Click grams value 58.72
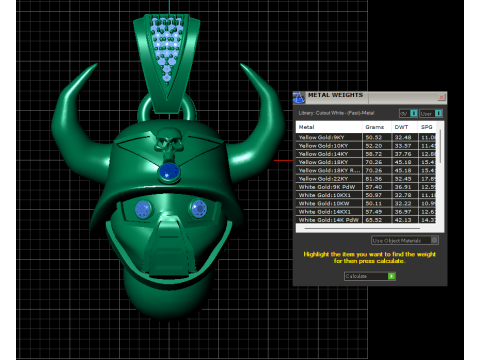The height and width of the screenshot is (360, 480). 373,154
